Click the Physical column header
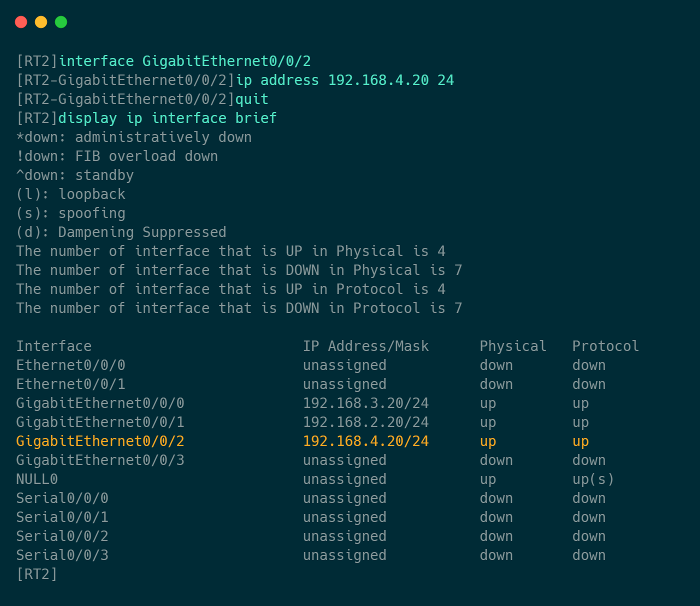Image resolution: width=700 pixels, height=606 pixels. [x=512, y=346]
